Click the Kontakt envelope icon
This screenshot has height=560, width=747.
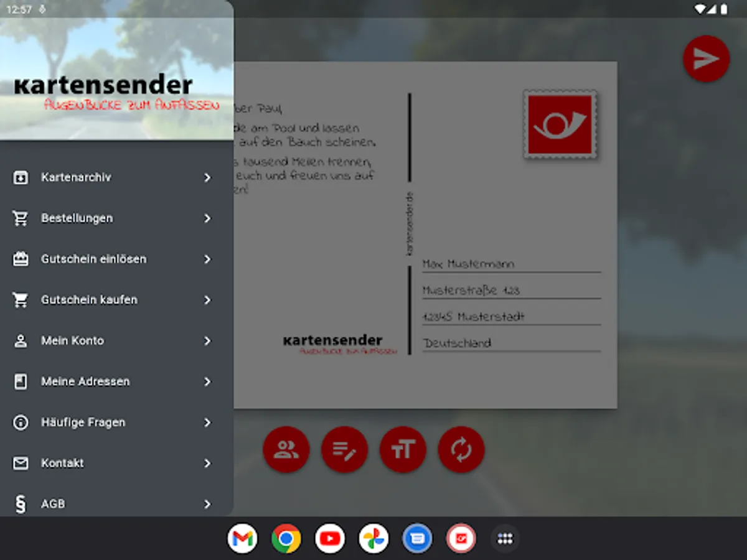[x=21, y=464]
